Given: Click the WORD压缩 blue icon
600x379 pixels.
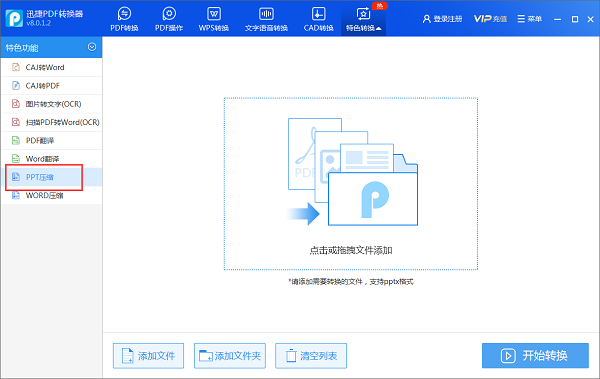Looking at the screenshot, I should tap(16, 195).
